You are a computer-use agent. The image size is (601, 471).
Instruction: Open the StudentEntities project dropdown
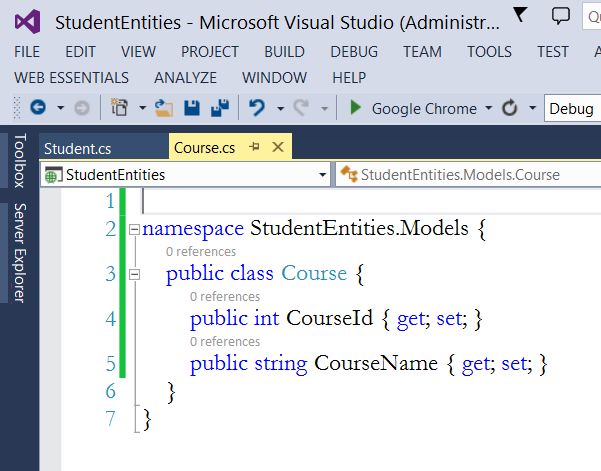tap(322, 175)
